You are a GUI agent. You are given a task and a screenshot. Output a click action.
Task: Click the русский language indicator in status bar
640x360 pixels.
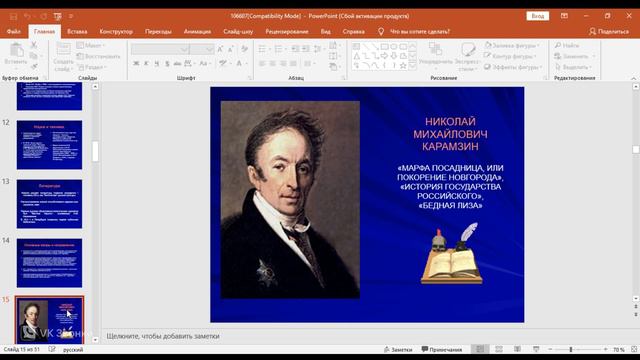(x=73, y=350)
